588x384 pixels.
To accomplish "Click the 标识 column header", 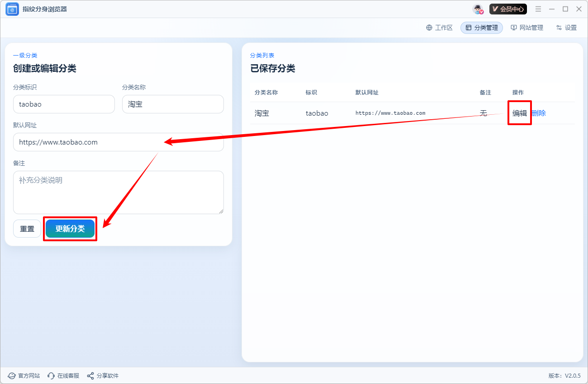I will pyautogui.click(x=311, y=92).
